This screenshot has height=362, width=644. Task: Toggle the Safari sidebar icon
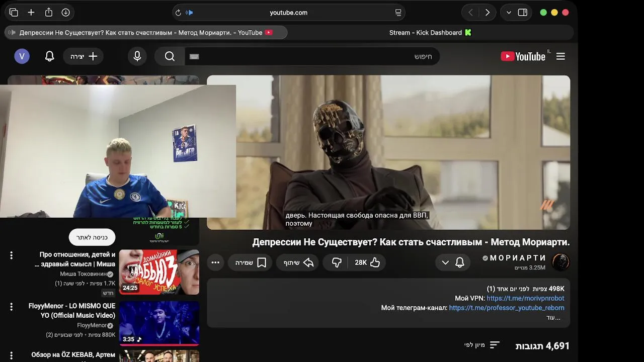pyautogui.click(x=523, y=13)
